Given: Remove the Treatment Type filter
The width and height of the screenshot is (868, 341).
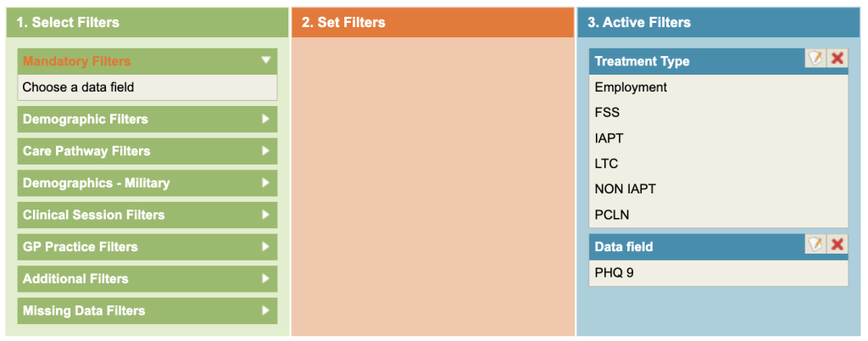Looking at the screenshot, I should pos(837,59).
